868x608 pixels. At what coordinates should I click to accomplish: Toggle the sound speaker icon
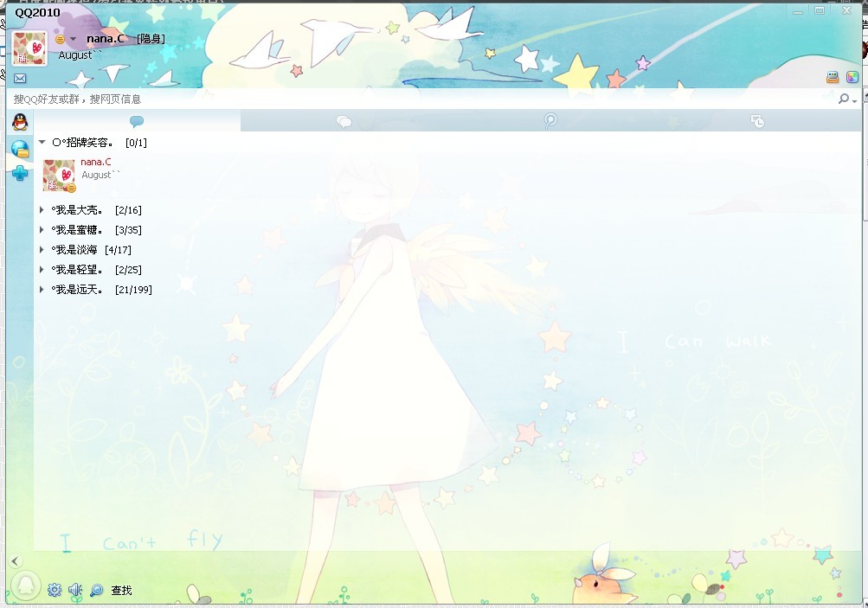point(75,590)
